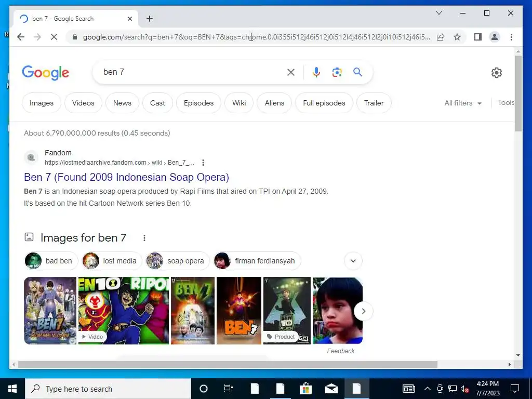Open the Windows Start menu
532x399 pixels.
click(x=12, y=389)
